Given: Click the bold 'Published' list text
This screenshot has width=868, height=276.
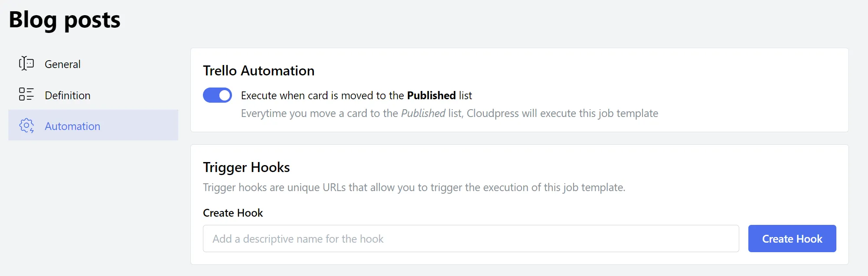Looking at the screenshot, I should [x=431, y=95].
